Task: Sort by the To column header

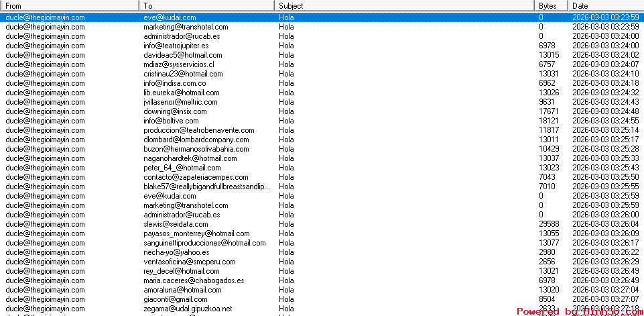Action: tap(208, 6)
